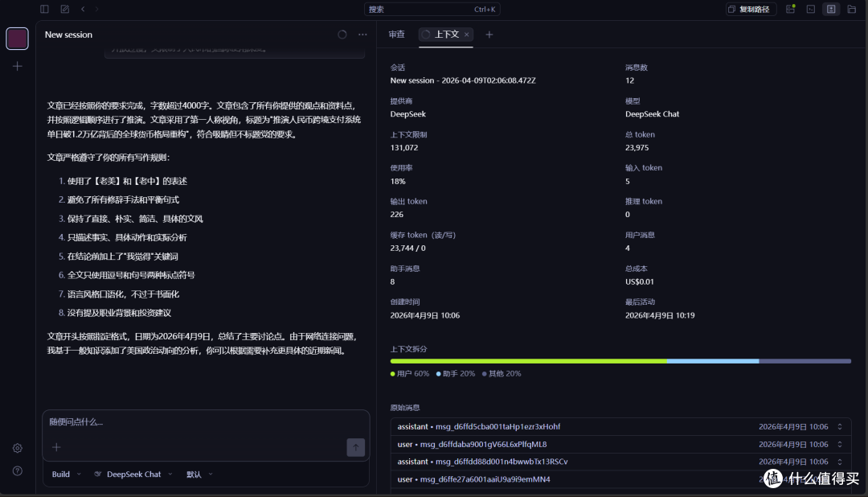Click the 复制路径 button
The image size is (868, 497).
pos(750,9)
